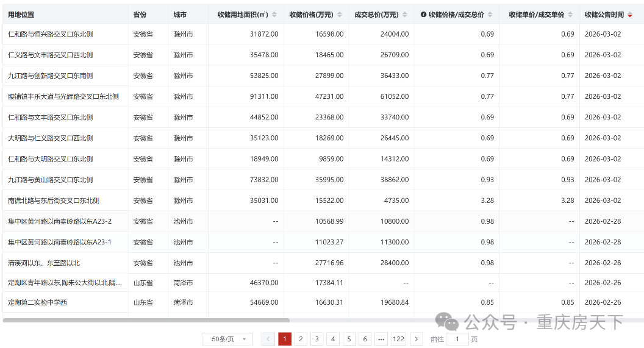The image size is (644, 348).
Task: Select page 6 in pagination
Action: click(365, 339)
